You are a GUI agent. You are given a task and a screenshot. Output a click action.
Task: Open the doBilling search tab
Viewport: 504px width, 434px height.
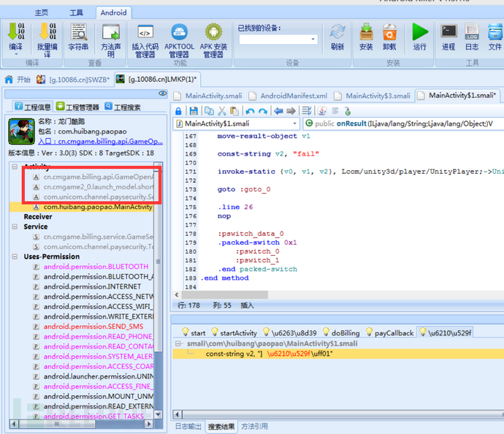(x=340, y=332)
